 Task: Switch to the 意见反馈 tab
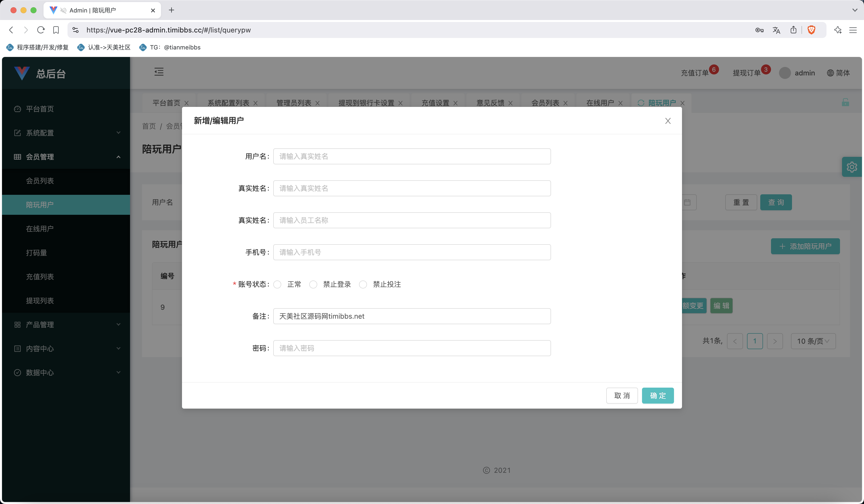click(x=490, y=103)
